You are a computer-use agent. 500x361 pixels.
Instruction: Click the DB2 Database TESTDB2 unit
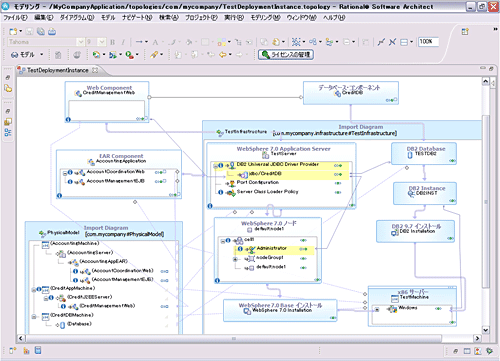pyautogui.click(x=424, y=153)
